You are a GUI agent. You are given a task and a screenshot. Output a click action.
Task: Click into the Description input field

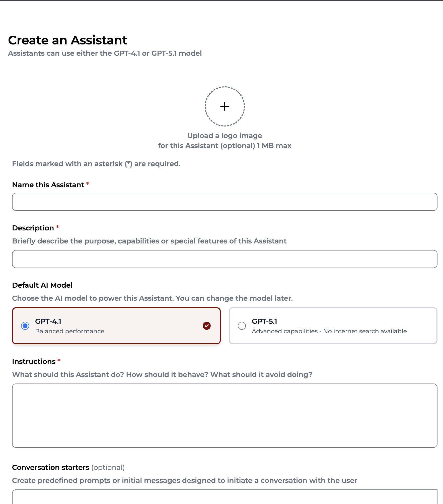225,259
